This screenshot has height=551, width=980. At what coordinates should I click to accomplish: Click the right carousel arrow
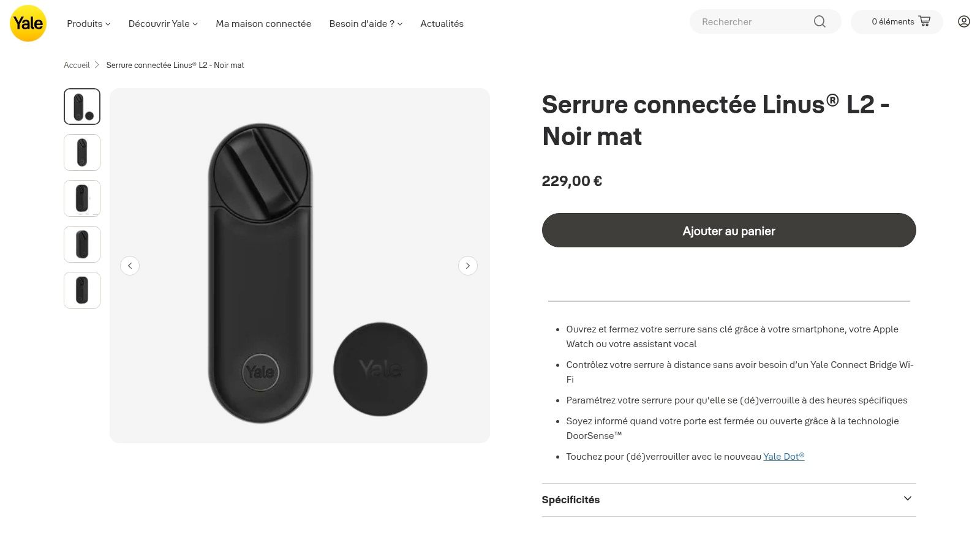[468, 265]
